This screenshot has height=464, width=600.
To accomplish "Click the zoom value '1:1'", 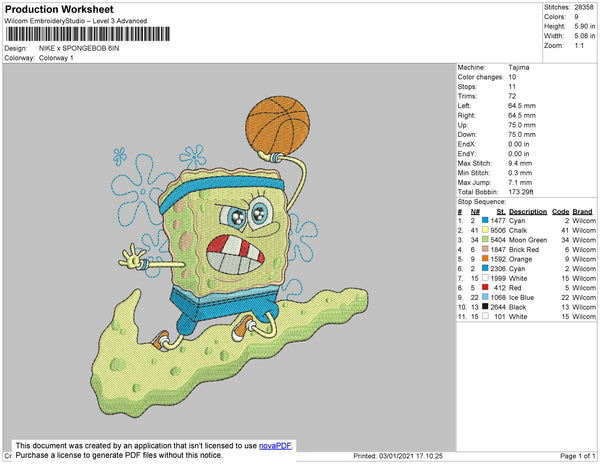I will [x=579, y=46].
